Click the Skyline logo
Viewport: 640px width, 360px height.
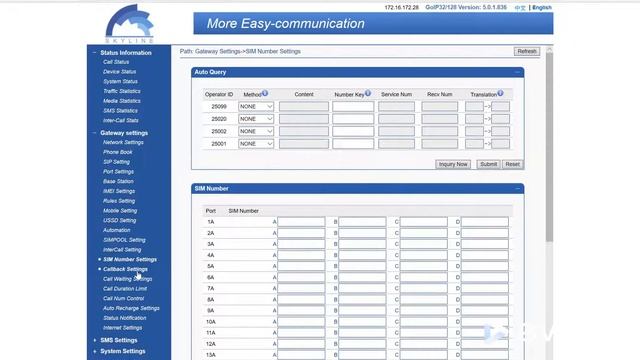point(129,23)
